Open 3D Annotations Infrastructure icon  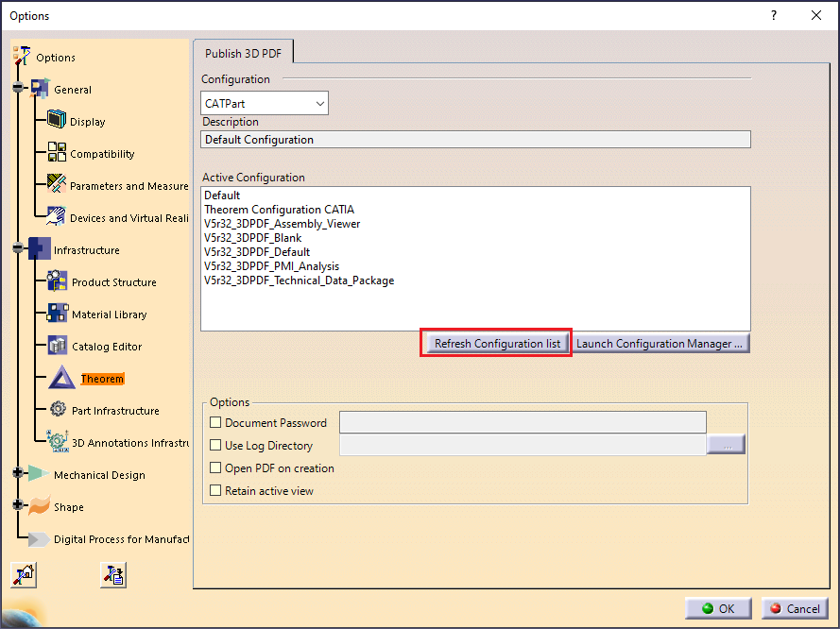click(58, 442)
